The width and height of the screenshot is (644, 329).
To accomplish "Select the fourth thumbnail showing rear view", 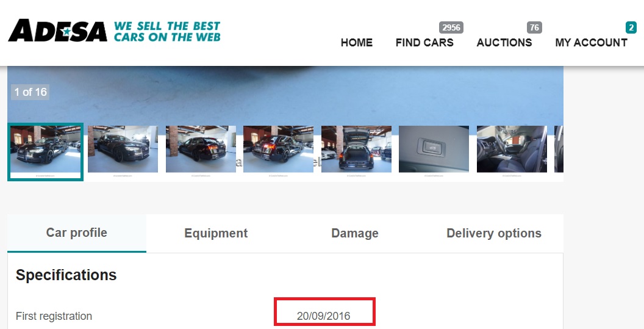I will point(279,151).
